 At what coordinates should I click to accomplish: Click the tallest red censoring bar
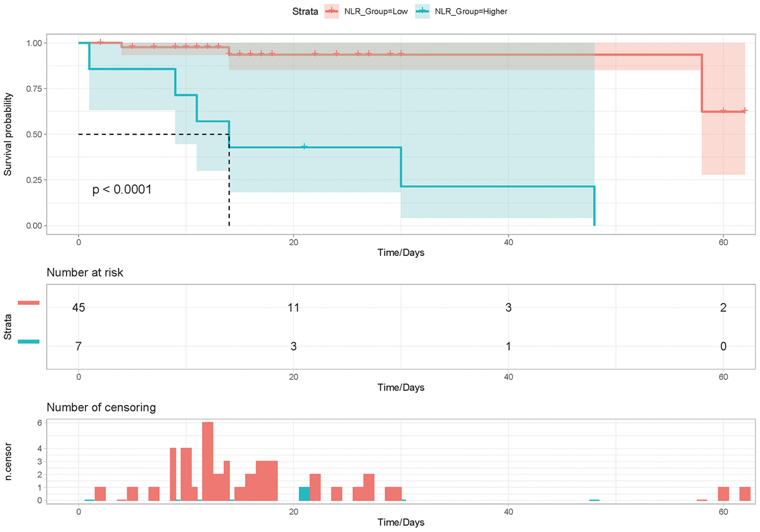click(208, 462)
